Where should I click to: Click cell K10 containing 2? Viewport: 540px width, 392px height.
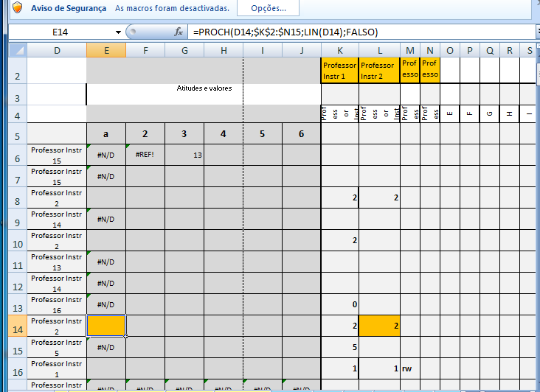[x=339, y=240]
